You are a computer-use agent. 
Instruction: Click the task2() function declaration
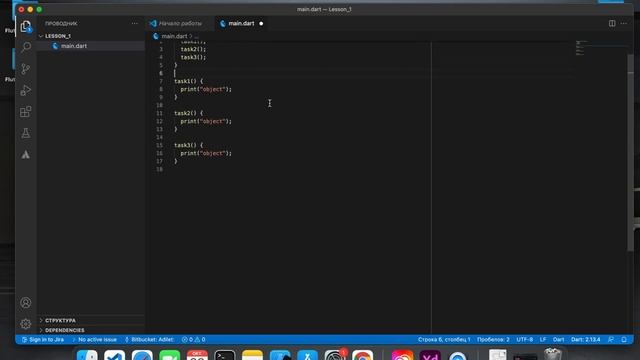coord(188,113)
